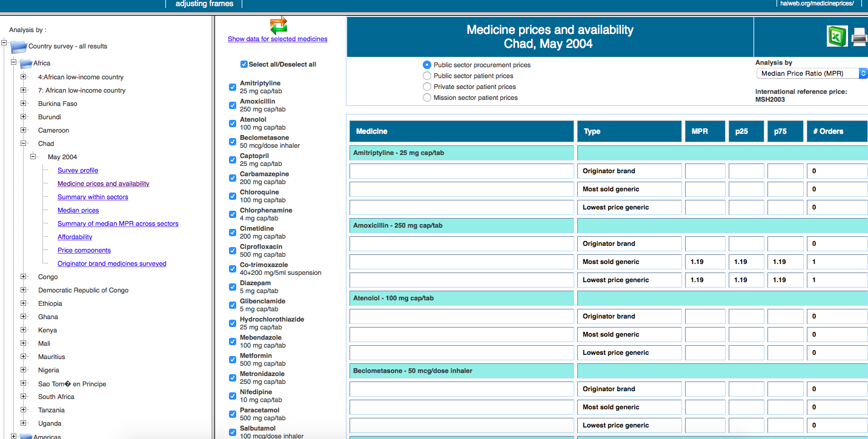Toggle the Chloroquine checkbox
This screenshot has height=439, width=868.
pos(233,196)
